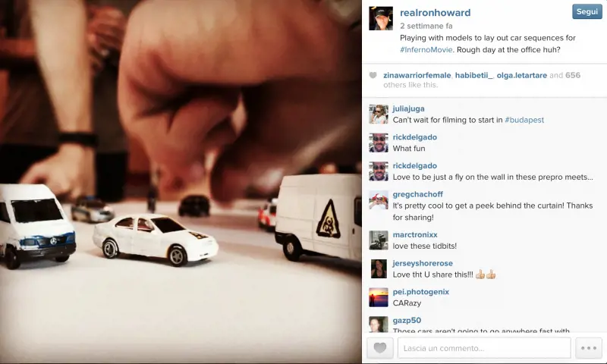This screenshot has width=607, height=364.
Task: Click jerseyshorerose's avatar thumbnail
Action: tap(378, 269)
